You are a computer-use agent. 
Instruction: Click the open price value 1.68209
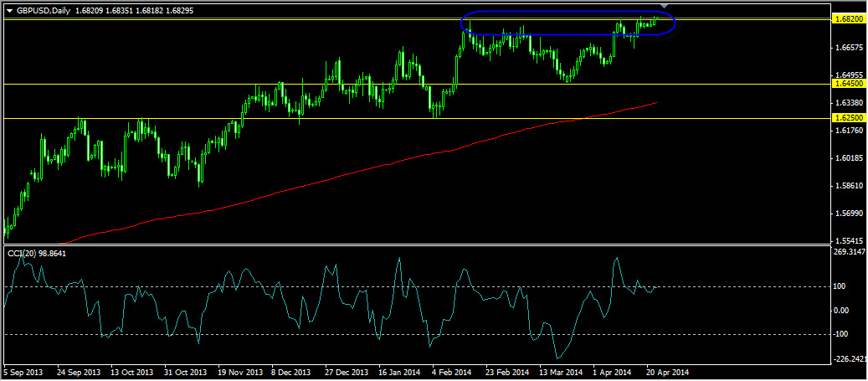point(89,11)
